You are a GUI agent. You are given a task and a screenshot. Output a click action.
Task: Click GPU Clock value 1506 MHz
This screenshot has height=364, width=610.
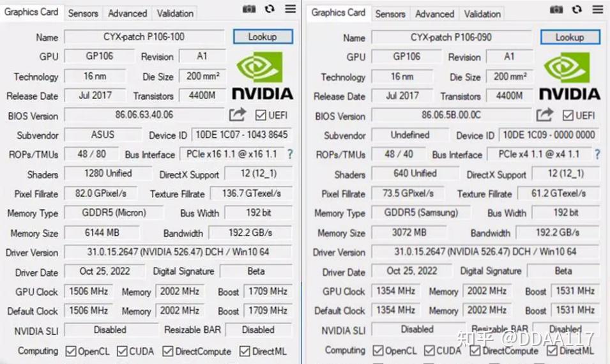[89, 291]
